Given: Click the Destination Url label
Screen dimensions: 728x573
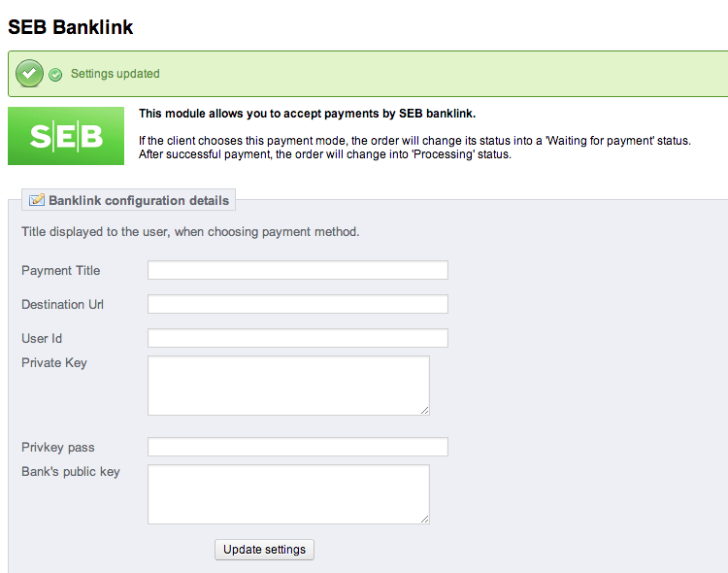Looking at the screenshot, I should (x=63, y=304).
